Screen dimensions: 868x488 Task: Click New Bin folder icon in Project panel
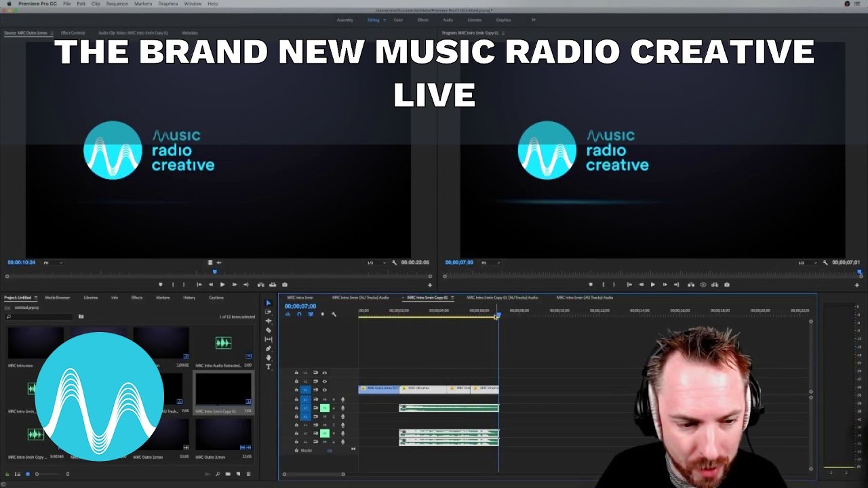click(228, 474)
